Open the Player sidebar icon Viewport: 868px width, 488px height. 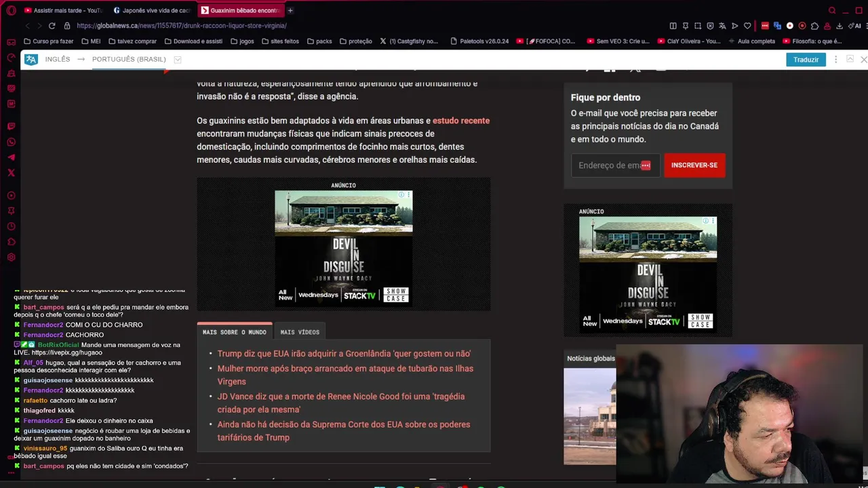[11, 196]
